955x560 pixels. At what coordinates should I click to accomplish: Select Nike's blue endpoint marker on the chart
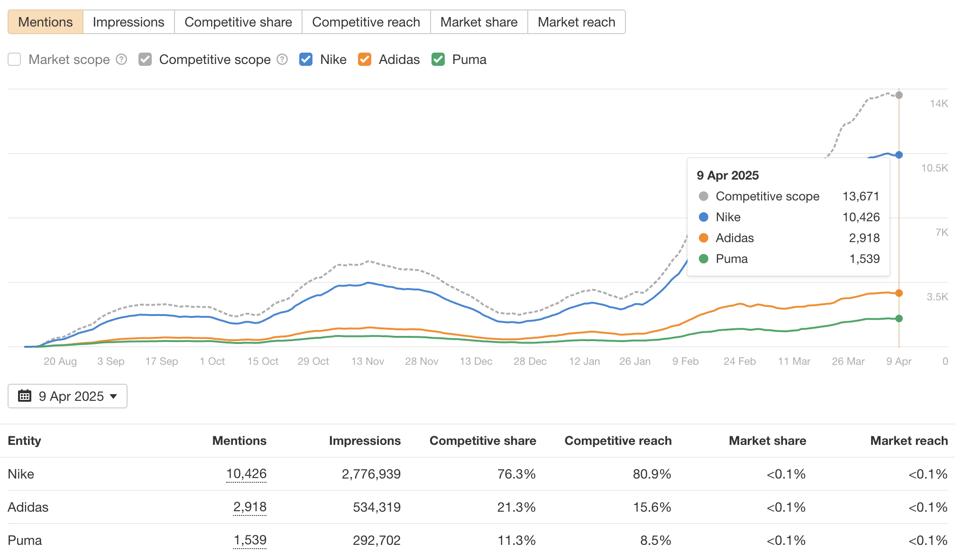coord(899,154)
